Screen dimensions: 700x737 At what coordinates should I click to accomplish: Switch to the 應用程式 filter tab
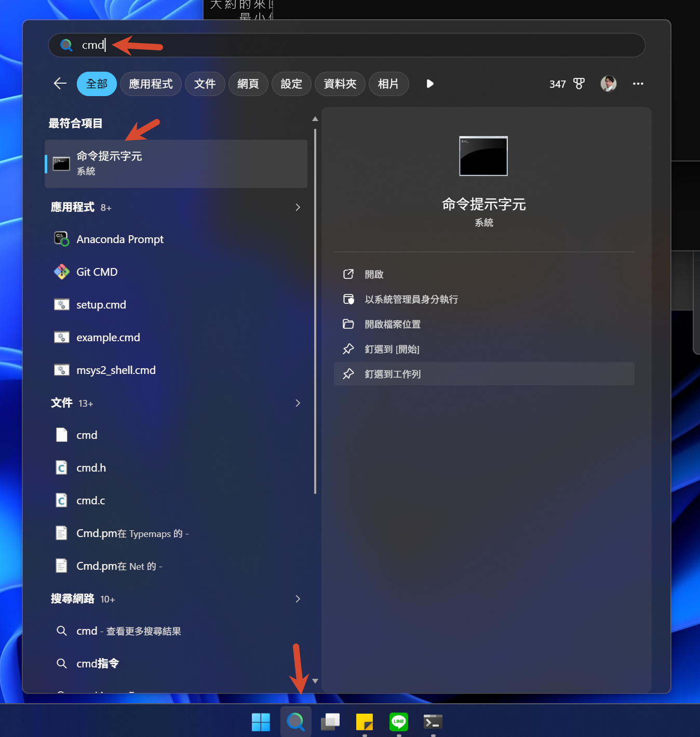(151, 84)
